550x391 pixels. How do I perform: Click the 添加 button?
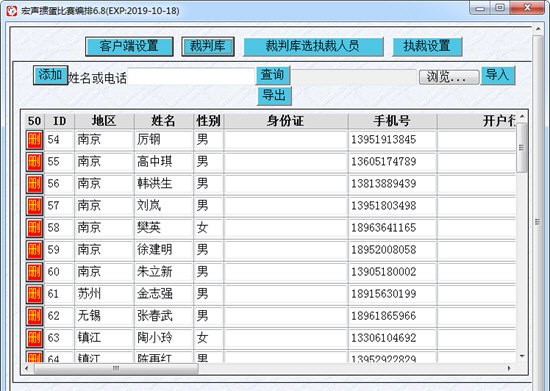pyautogui.click(x=51, y=75)
